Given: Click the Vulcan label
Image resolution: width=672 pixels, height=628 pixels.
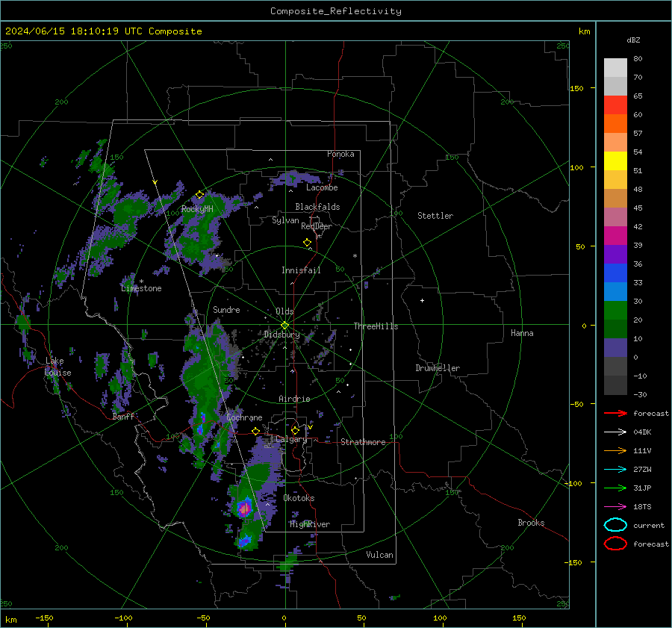Looking at the screenshot, I should point(379,555).
